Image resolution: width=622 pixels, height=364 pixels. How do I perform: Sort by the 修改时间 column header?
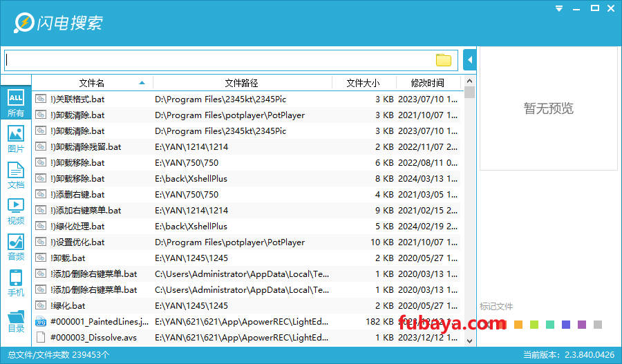point(428,83)
